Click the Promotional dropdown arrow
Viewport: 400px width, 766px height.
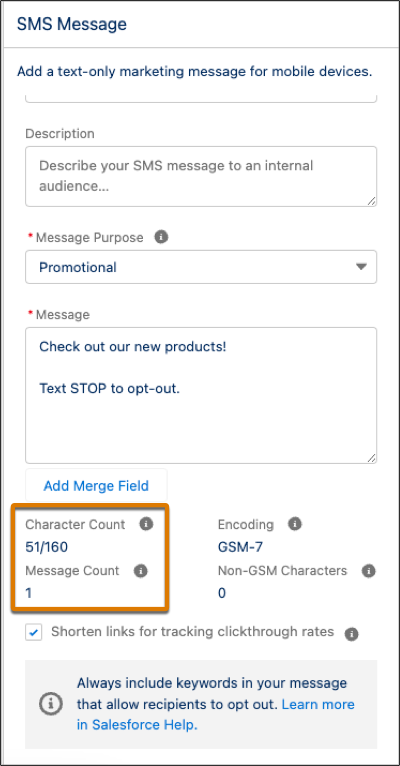[x=360, y=267]
